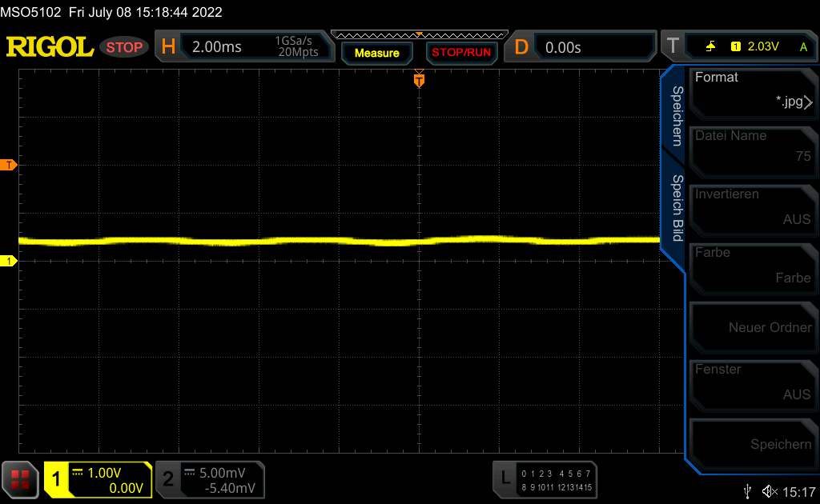Click the USB connection status icon

tap(748, 491)
